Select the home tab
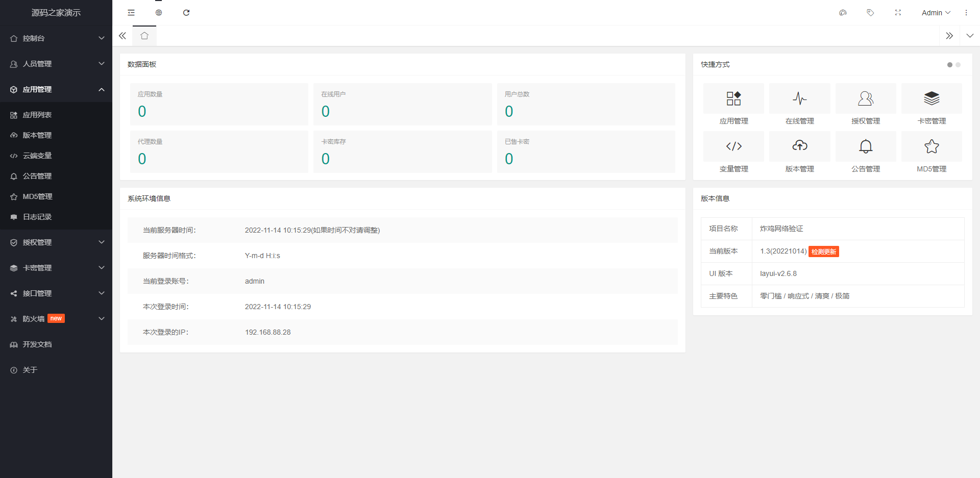Screen dimensions: 980x478 (144, 36)
